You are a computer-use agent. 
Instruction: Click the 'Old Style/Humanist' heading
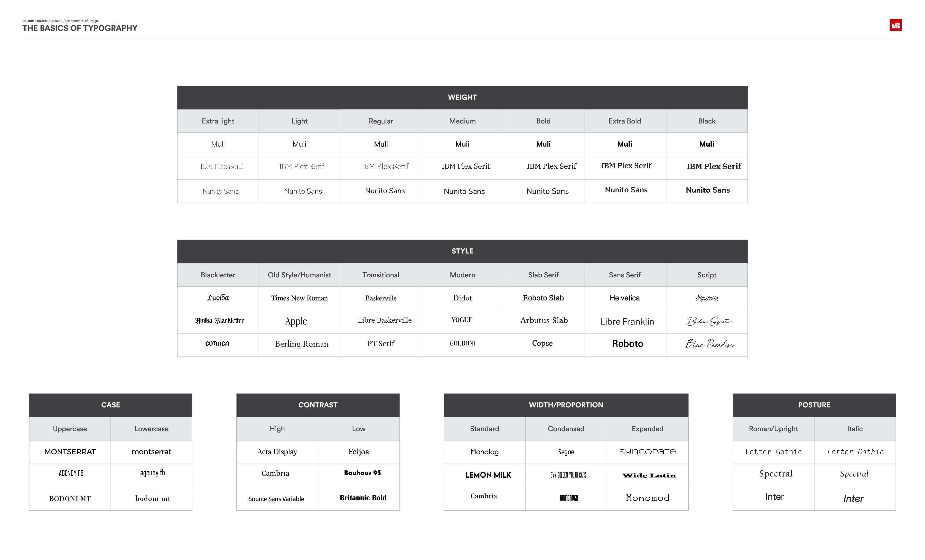(299, 275)
